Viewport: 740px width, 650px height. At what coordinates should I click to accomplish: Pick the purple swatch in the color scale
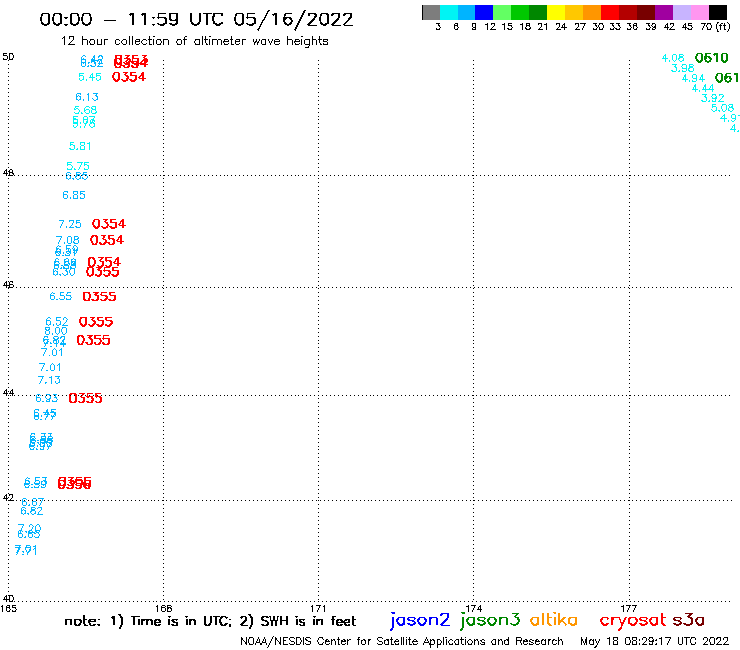664,12
